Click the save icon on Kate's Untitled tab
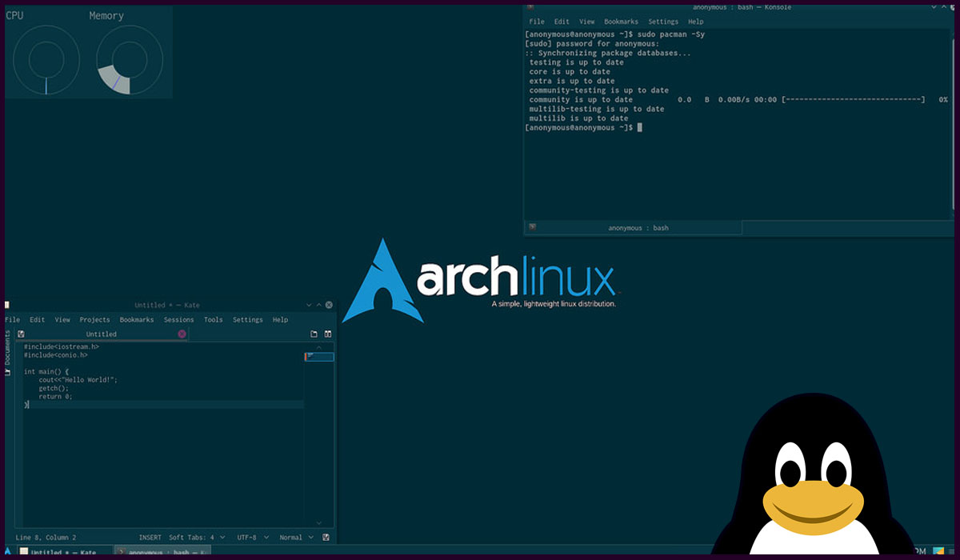 [21, 334]
